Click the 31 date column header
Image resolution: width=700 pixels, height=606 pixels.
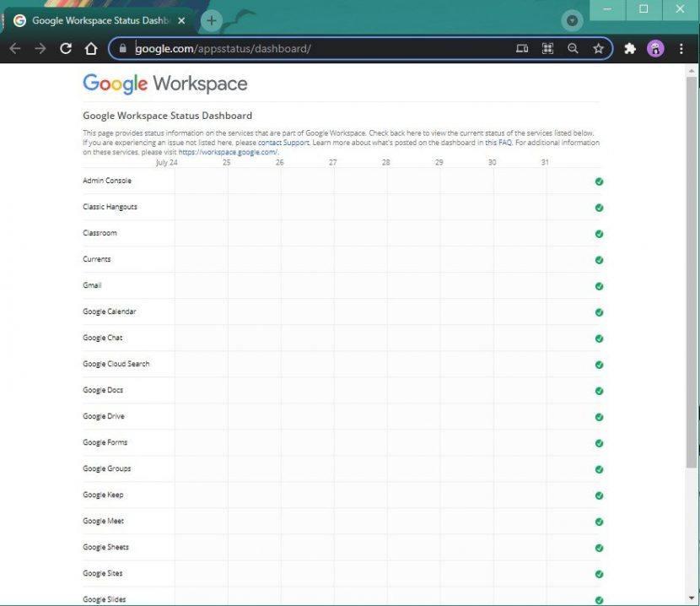tap(545, 162)
